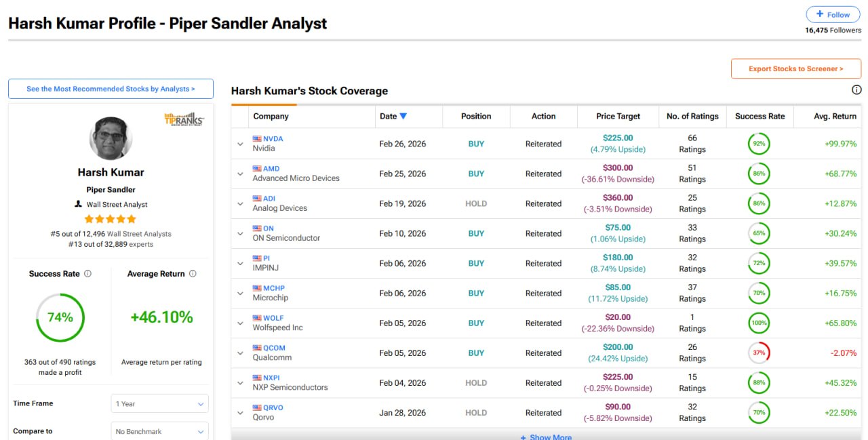The width and height of the screenshot is (868, 440).
Task: Expand the Qualcomm row chevron
Action: click(240, 353)
